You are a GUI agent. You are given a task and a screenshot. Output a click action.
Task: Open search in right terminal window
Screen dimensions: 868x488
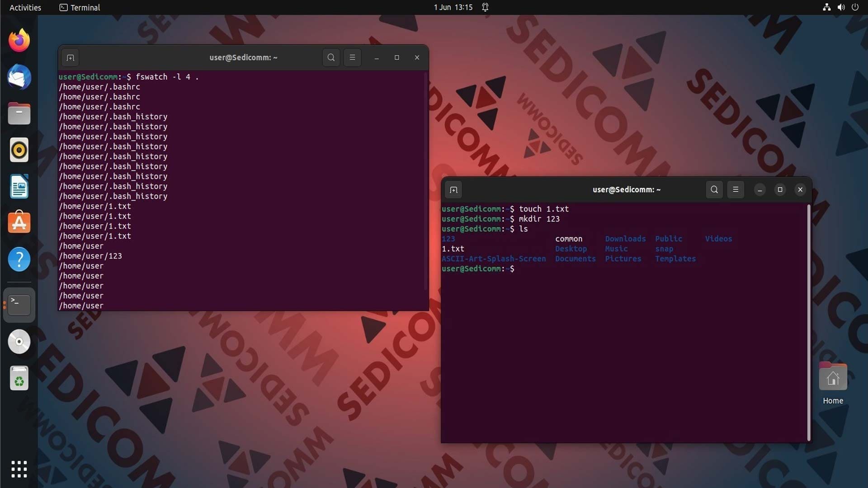pyautogui.click(x=714, y=190)
